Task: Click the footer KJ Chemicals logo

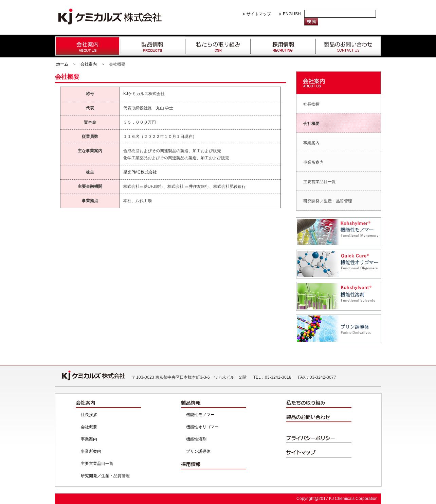Action: pos(93,376)
